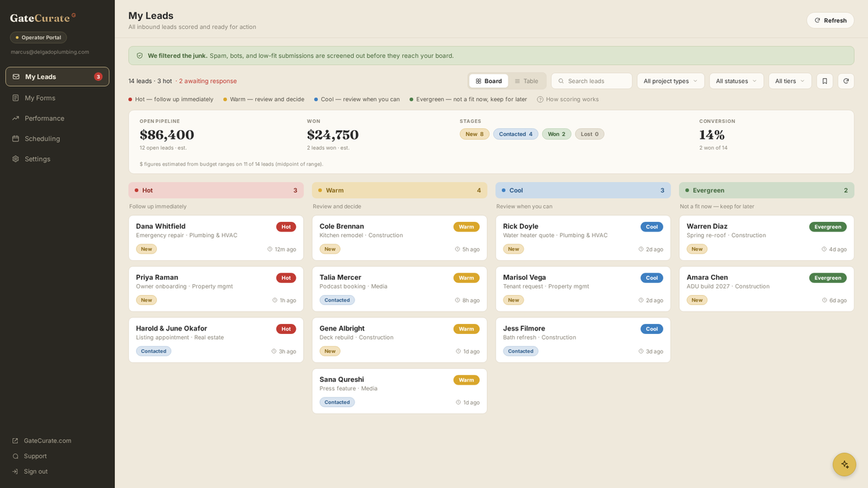Click the Settings gear icon
Viewport: 868px width, 488px height.
(16, 158)
